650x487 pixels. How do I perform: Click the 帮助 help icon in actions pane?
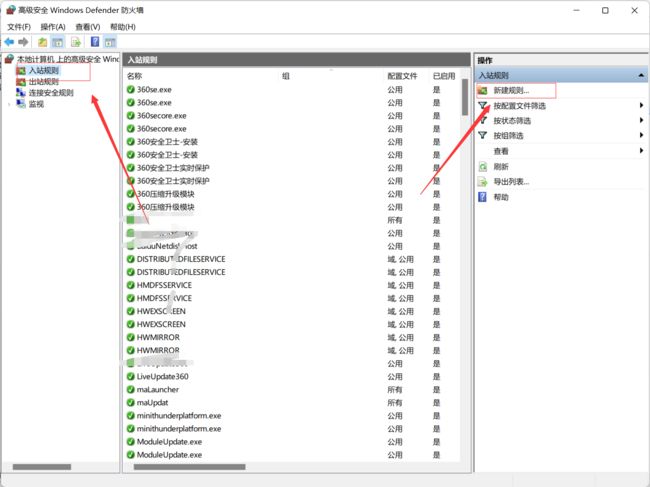coord(482,197)
